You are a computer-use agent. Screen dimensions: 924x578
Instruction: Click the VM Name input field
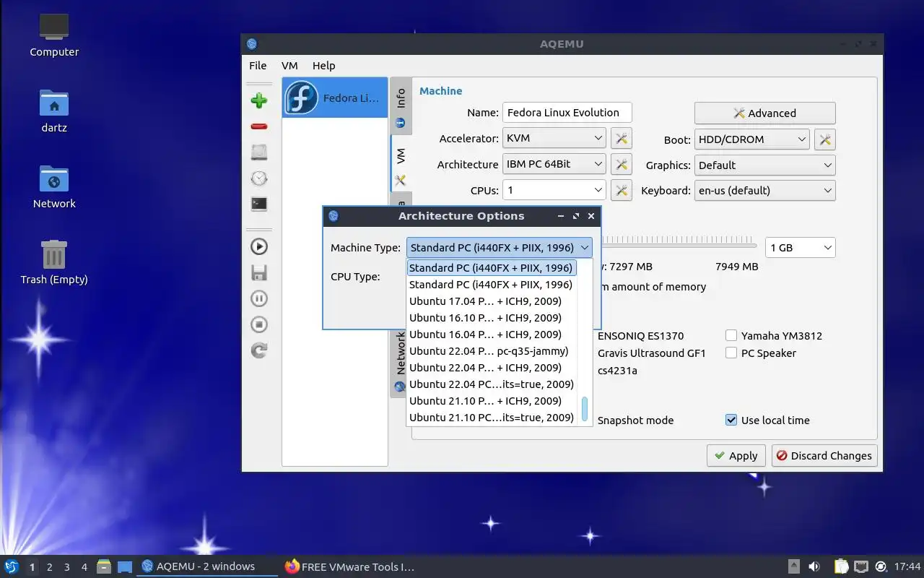pyautogui.click(x=567, y=113)
